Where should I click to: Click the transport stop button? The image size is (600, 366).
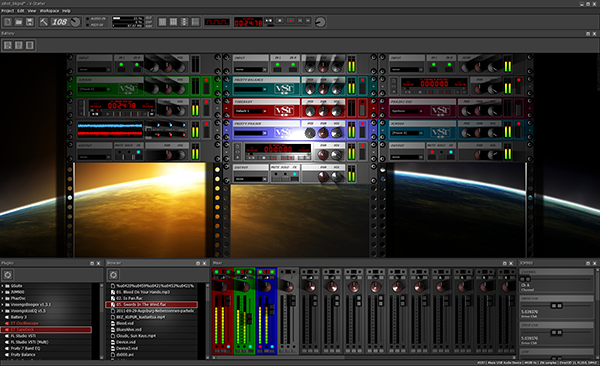(x=280, y=21)
